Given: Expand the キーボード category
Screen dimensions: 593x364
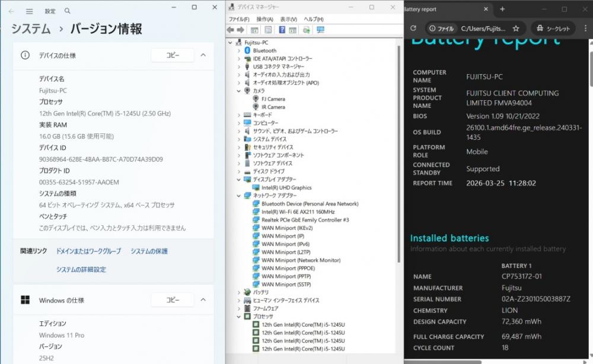Looking at the screenshot, I should click(x=238, y=115).
